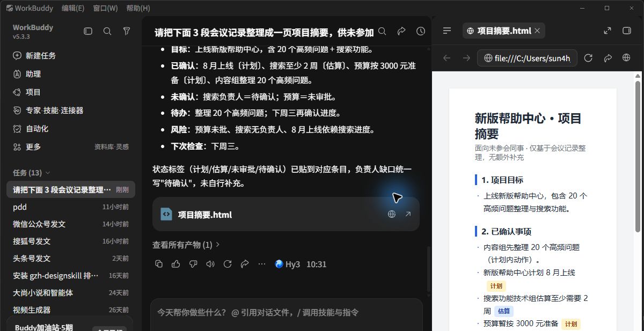The height and width of the screenshot is (331, 644).
Task: Expand preview panel to fullscreen
Action: 608,31
